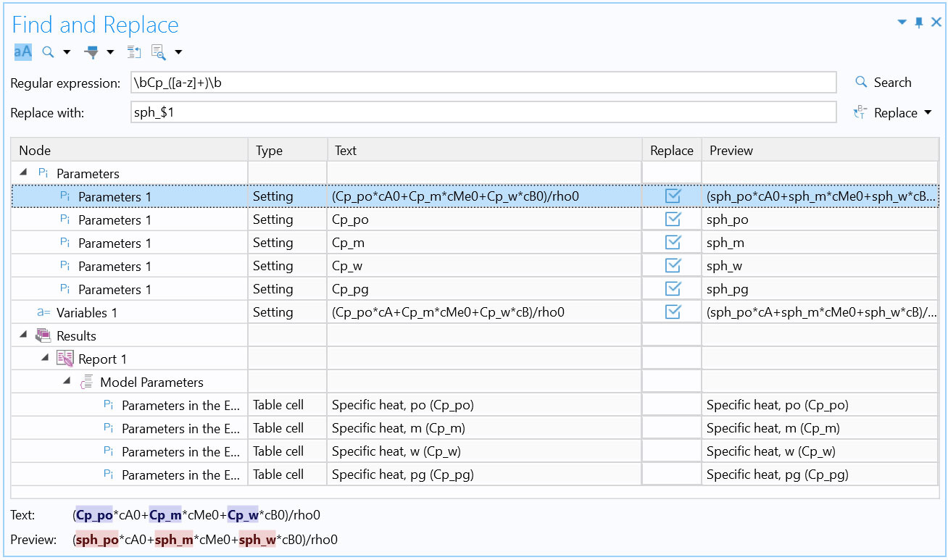
Task: Close the Find and Replace window
Action: click(936, 22)
